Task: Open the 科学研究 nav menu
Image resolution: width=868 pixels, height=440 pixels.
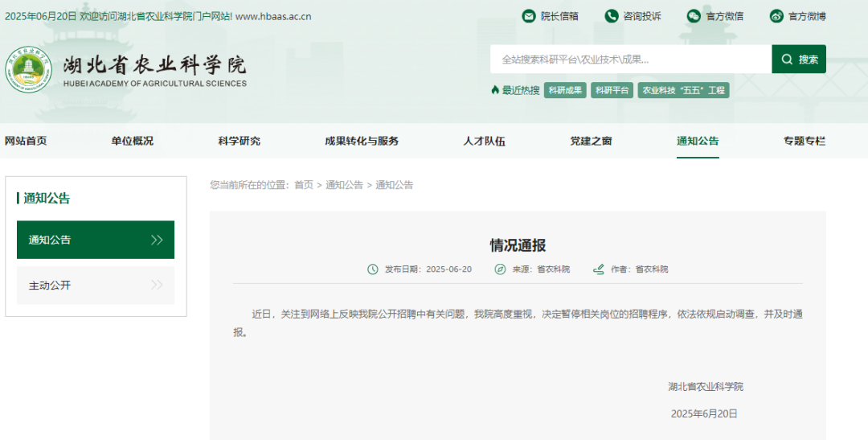Action: [x=240, y=141]
